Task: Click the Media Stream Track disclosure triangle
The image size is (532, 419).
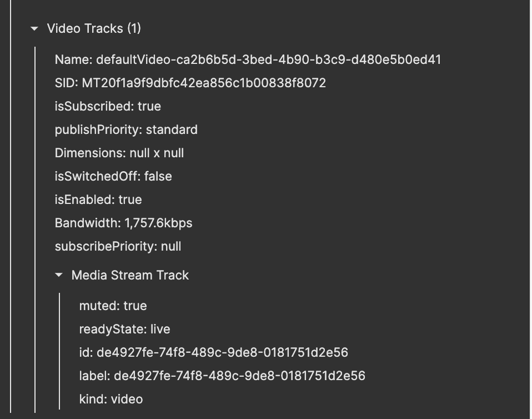Action: (x=59, y=275)
